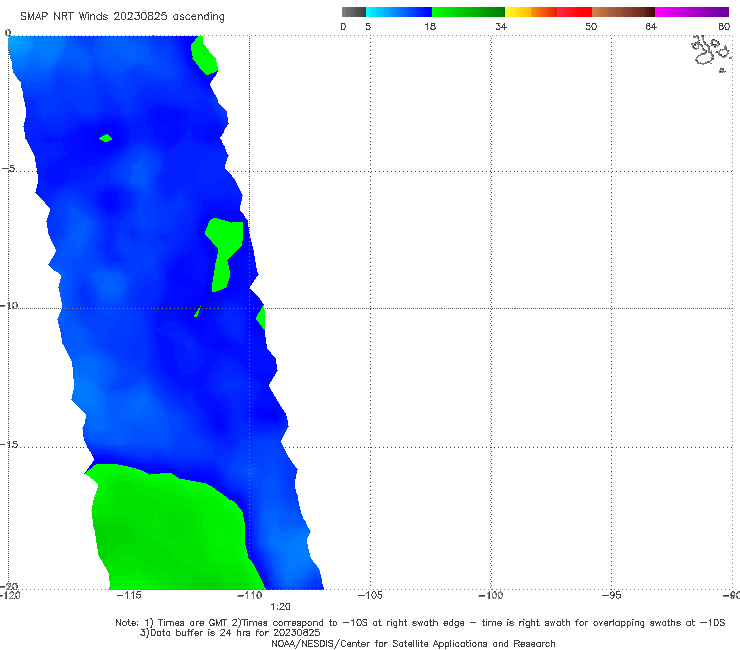Click the 'Data buffer is 24 hrs' note
The image size is (740, 650).
click(x=230, y=633)
